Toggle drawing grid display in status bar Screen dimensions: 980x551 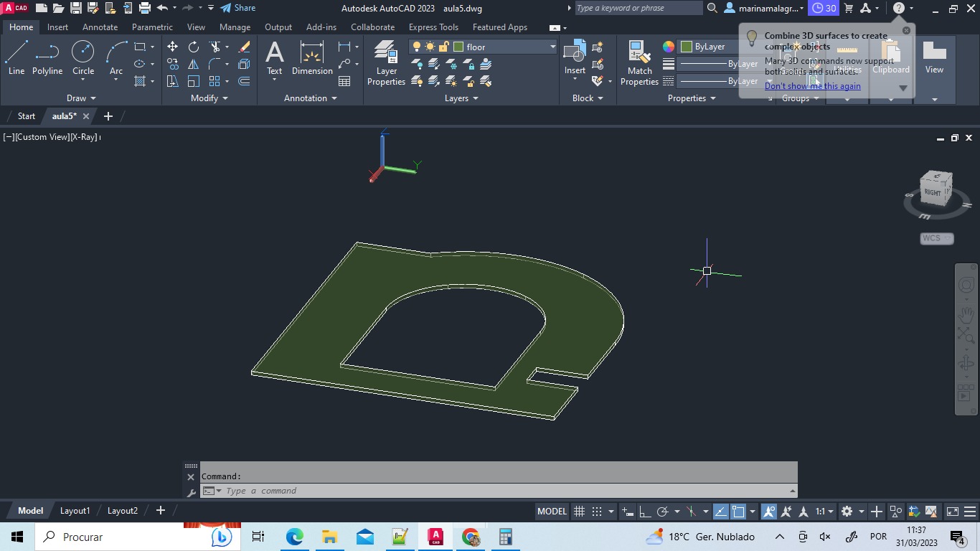(580, 512)
